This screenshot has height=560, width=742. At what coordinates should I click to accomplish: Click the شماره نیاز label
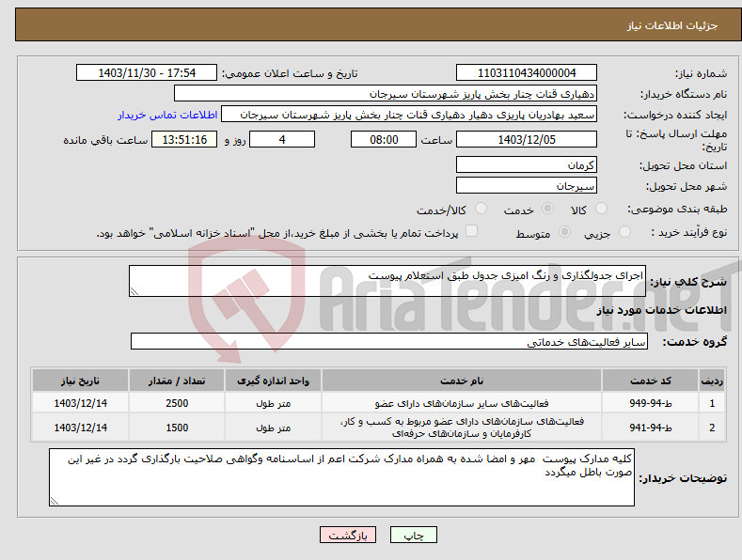click(x=701, y=73)
